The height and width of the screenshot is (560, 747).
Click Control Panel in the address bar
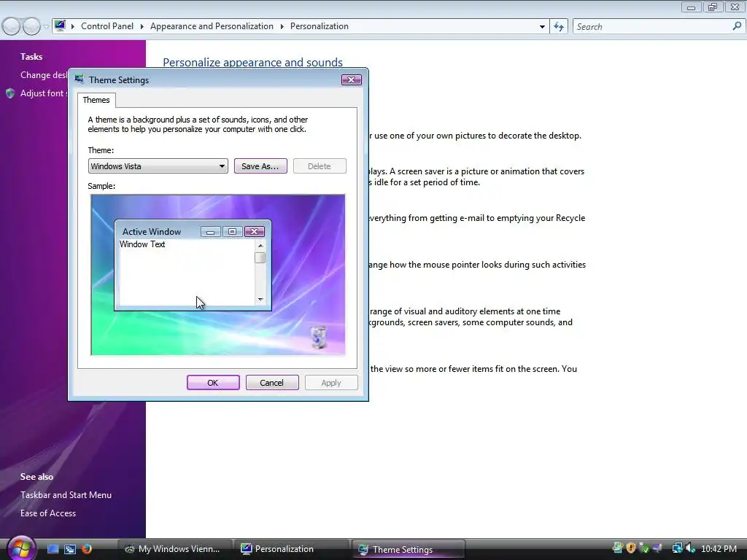(107, 26)
